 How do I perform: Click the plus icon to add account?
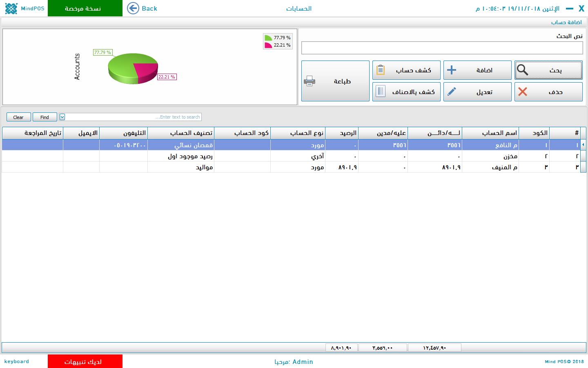click(451, 70)
